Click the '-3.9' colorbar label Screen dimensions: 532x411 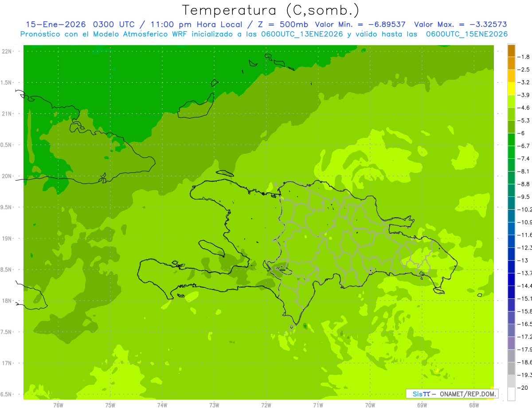(x=523, y=95)
